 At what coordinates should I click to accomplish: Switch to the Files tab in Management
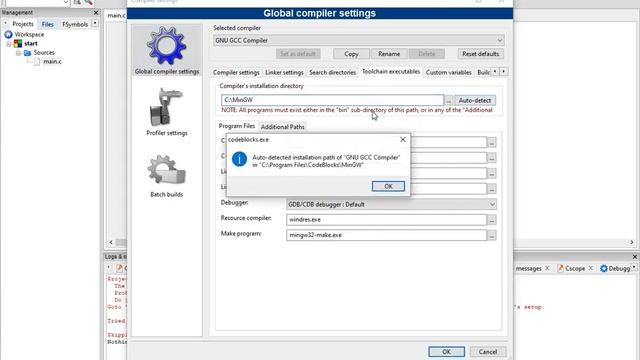47,24
